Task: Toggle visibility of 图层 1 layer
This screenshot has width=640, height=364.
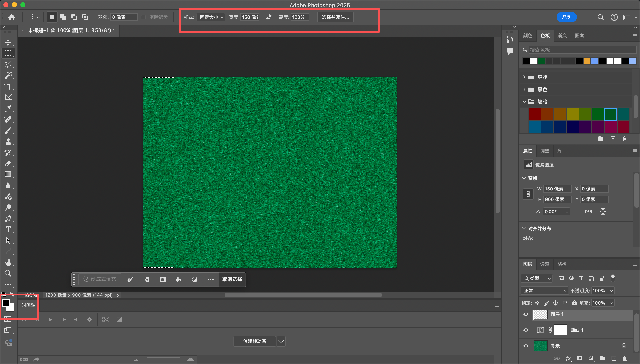Action: coord(526,314)
